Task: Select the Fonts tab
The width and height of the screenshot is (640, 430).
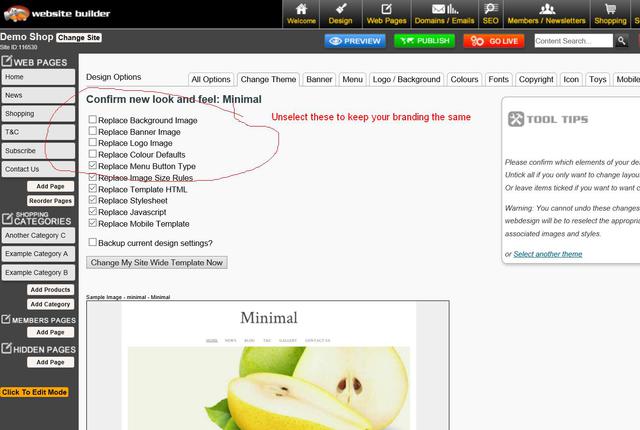Action: tap(498, 79)
